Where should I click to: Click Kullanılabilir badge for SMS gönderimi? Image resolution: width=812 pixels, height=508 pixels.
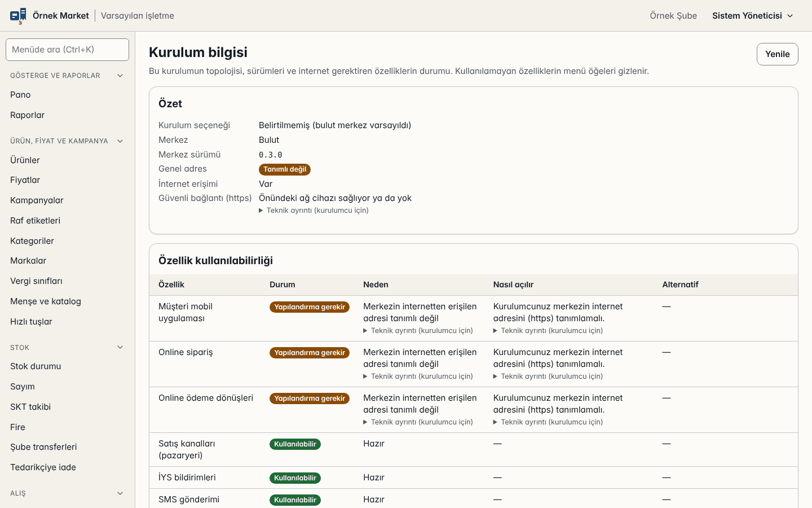[x=295, y=500]
